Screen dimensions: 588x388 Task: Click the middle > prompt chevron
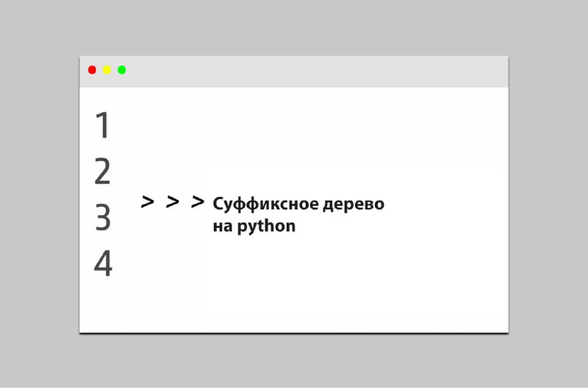pyautogui.click(x=173, y=201)
